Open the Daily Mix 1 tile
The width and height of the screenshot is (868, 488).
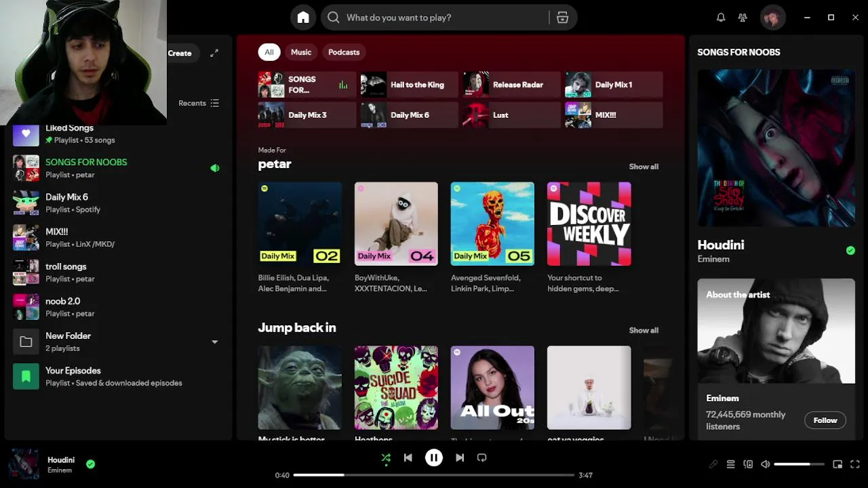614,85
